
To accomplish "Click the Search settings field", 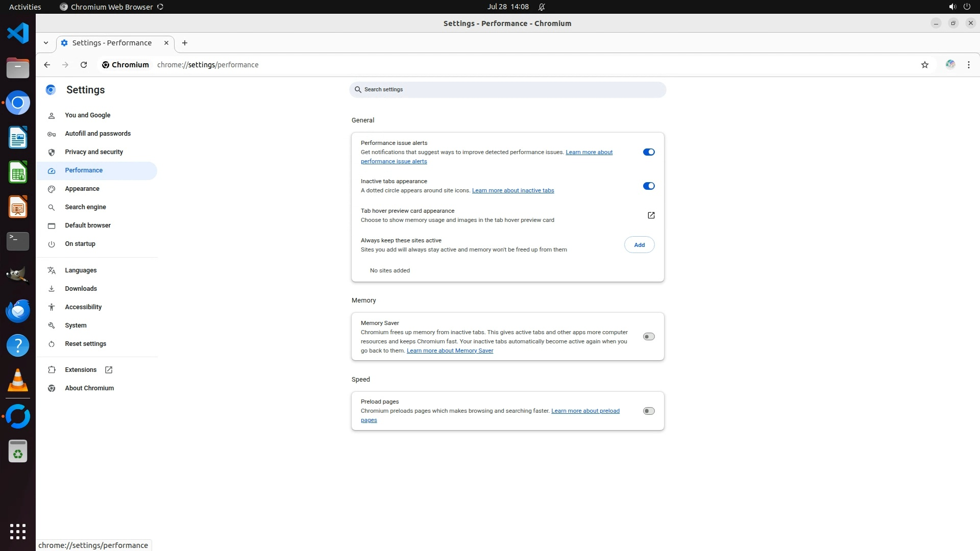I will click(507, 90).
